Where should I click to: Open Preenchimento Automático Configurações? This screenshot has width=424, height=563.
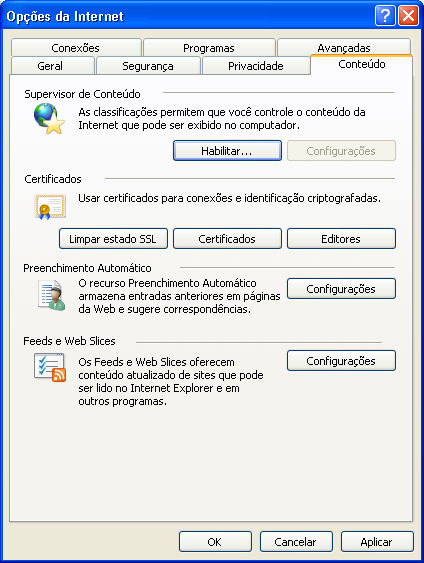click(x=341, y=289)
